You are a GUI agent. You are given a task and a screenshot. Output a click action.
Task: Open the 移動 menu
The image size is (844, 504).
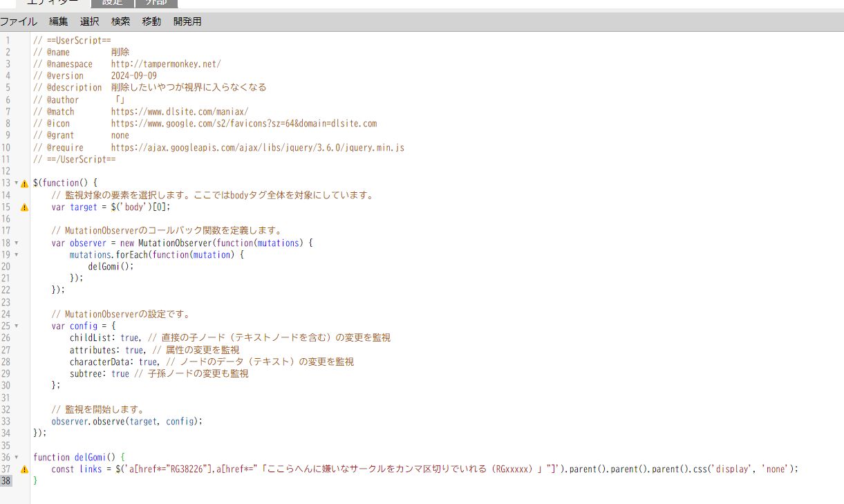[151, 21]
